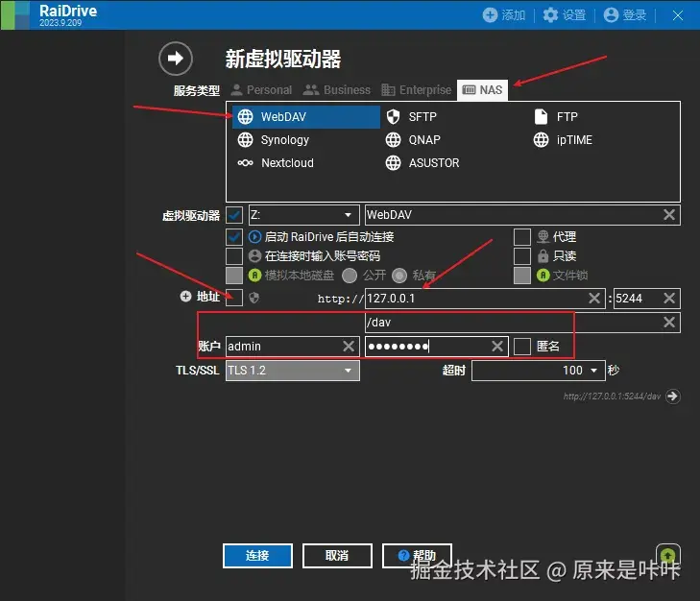700x601 pixels.
Task: Open the TLS 1.2 dropdown
Action: point(293,371)
